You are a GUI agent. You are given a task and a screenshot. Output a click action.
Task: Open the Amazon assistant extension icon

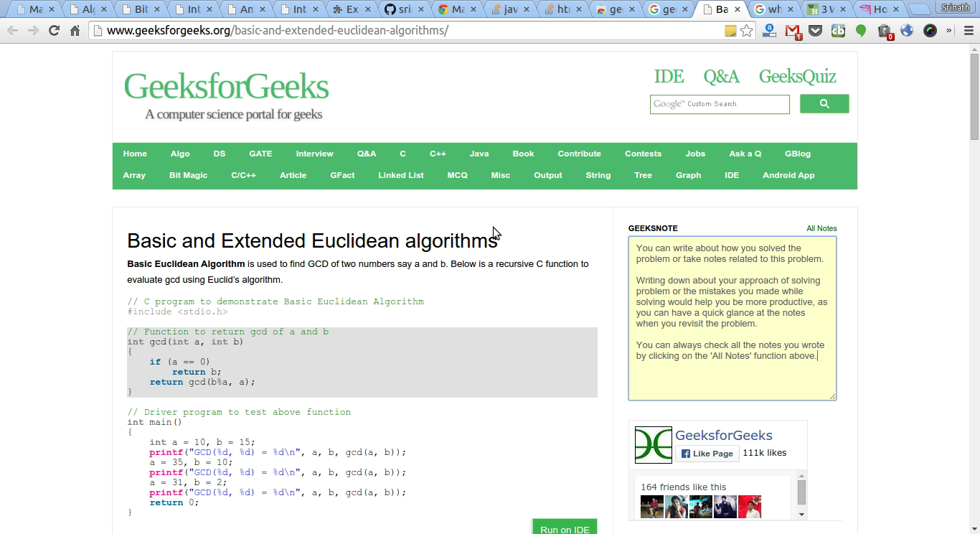[x=769, y=31]
